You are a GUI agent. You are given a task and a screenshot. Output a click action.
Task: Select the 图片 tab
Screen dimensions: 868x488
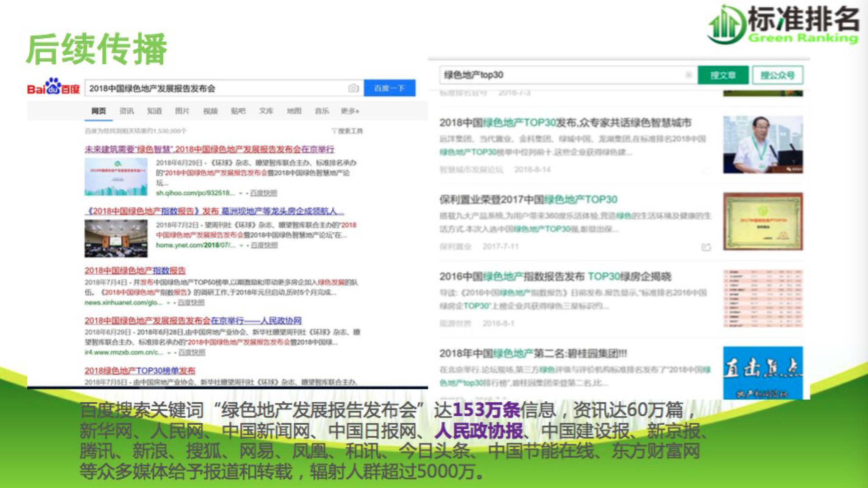pos(182,111)
